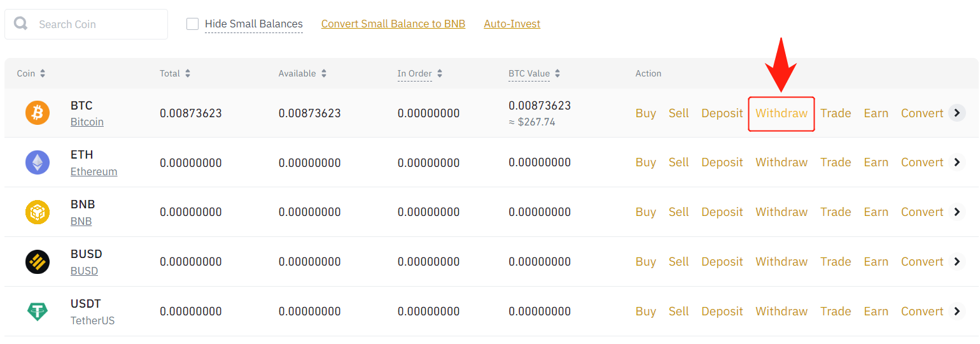Click Convert in the ETH row
This screenshot has height=344, width=980.
pyautogui.click(x=922, y=162)
